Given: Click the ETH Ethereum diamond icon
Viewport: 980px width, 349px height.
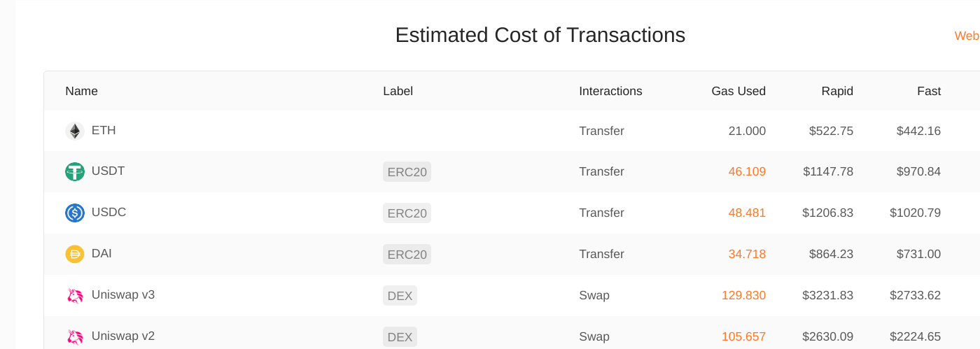Looking at the screenshot, I should (x=75, y=131).
